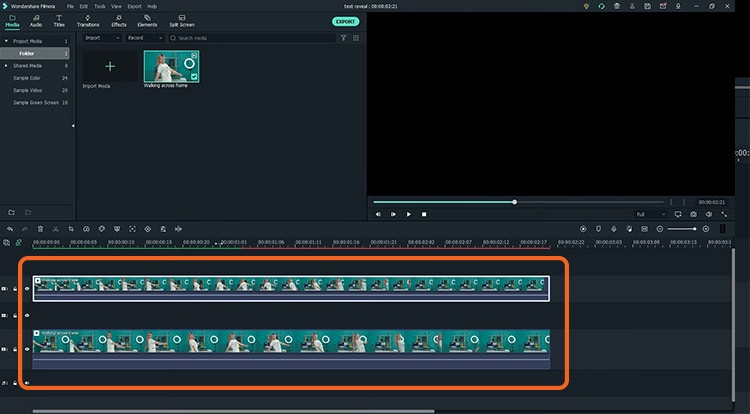The height and width of the screenshot is (414, 750).
Task: Add a keyframe with diamond icon
Action: point(148,229)
